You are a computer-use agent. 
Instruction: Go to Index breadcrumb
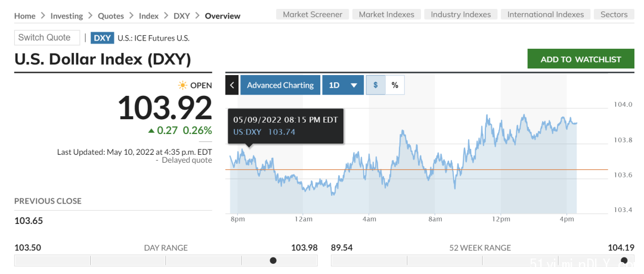click(x=148, y=16)
